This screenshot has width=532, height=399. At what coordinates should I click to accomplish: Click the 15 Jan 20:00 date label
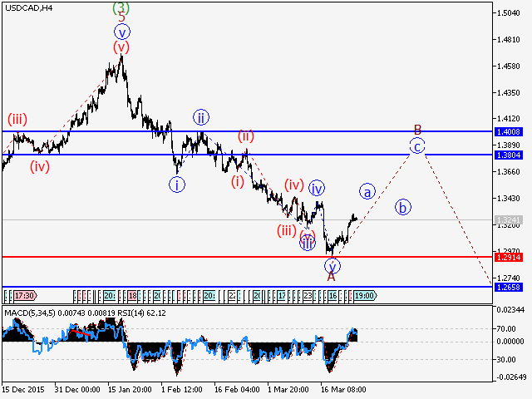pos(130,390)
